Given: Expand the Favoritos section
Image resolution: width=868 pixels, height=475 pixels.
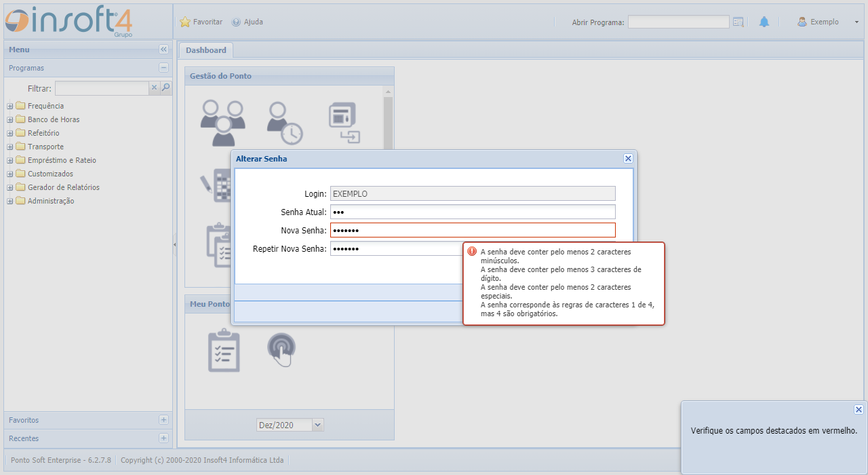Looking at the screenshot, I should pos(163,420).
